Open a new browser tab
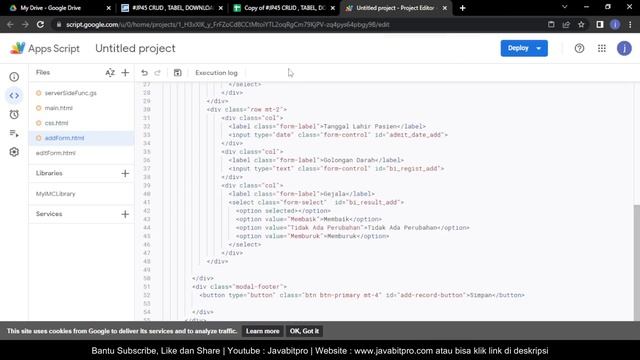Screen dimensions: 640x360 pos(462,8)
